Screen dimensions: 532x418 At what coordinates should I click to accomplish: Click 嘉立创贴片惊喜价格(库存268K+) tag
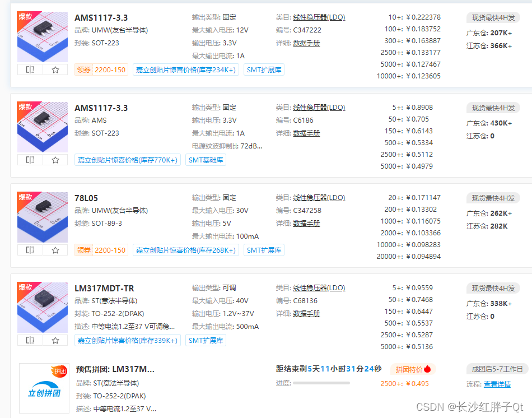(186, 250)
